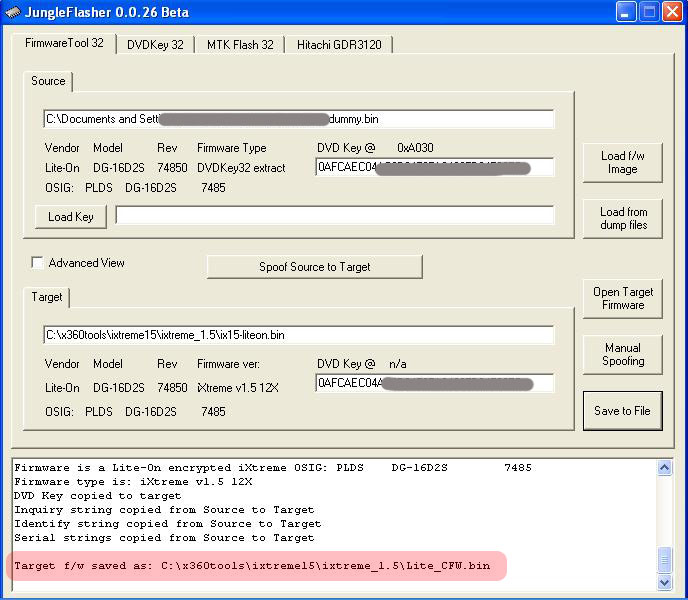Click the 'Target f/w saved as' log line
This screenshot has width=688, height=600.
pyautogui.click(x=252, y=566)
